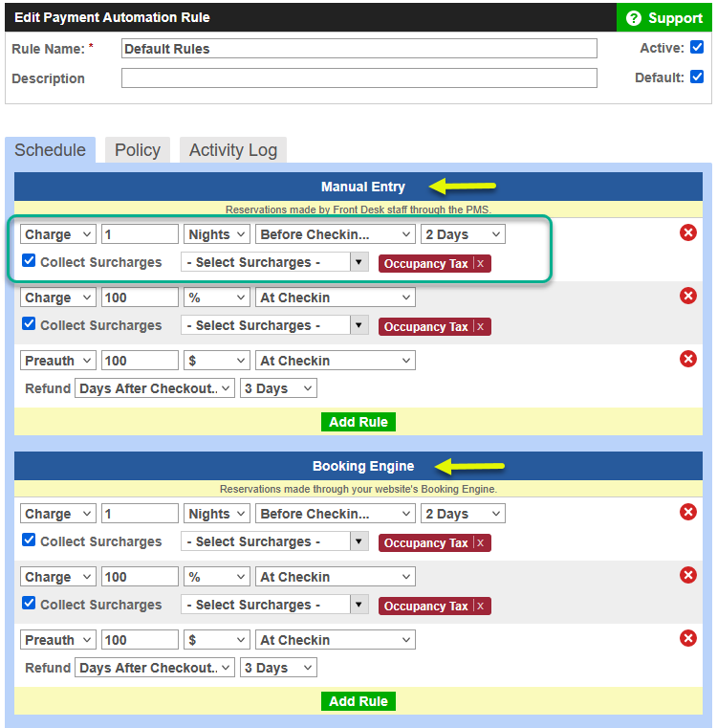Delete Manual Entry 100% charge rule

pyautogui.click(x=687, y=296)
